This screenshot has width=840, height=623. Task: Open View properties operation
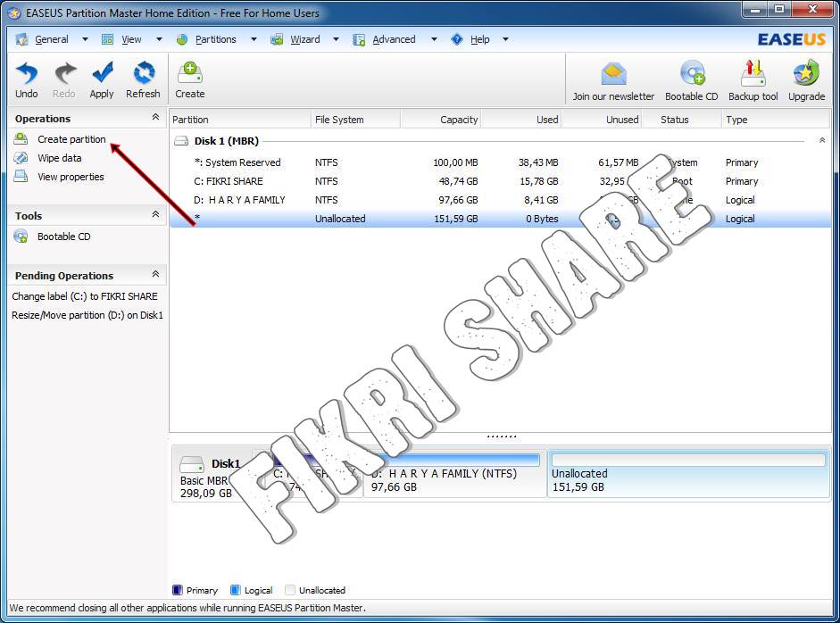point(71,177)
